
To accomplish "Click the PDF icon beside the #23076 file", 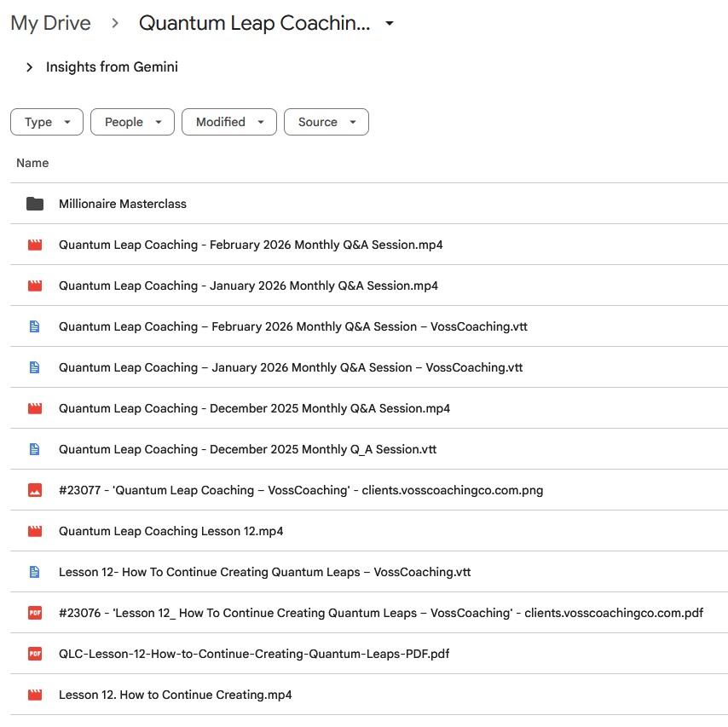I will (34, 613).
